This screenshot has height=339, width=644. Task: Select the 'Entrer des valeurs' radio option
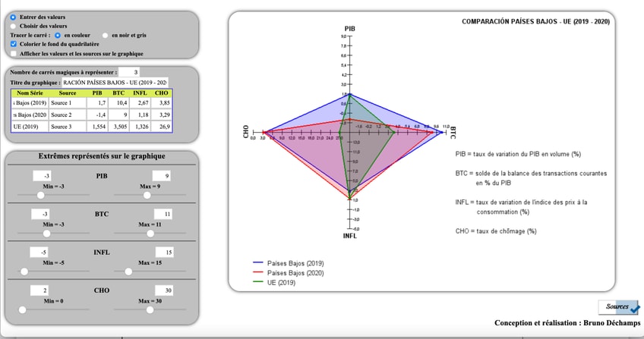pos(14,17)
